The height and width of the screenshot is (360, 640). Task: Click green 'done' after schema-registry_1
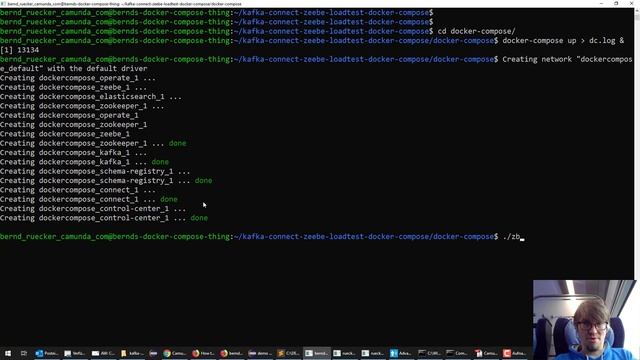[x=203, y=180]
